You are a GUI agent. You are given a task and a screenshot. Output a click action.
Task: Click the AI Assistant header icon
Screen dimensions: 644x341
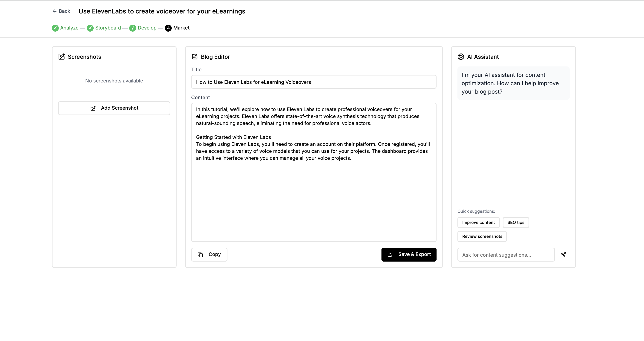pyautogui.click(x=461, y=57)
